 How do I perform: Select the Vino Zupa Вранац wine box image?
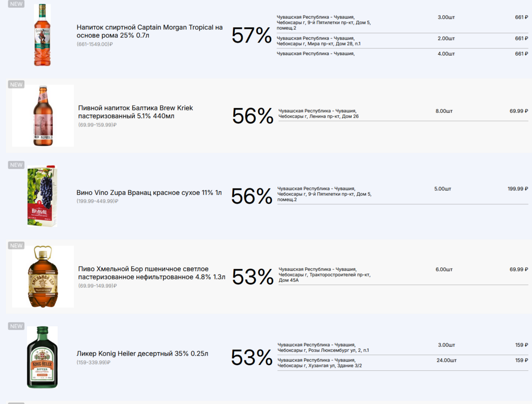tap(42, 196)
